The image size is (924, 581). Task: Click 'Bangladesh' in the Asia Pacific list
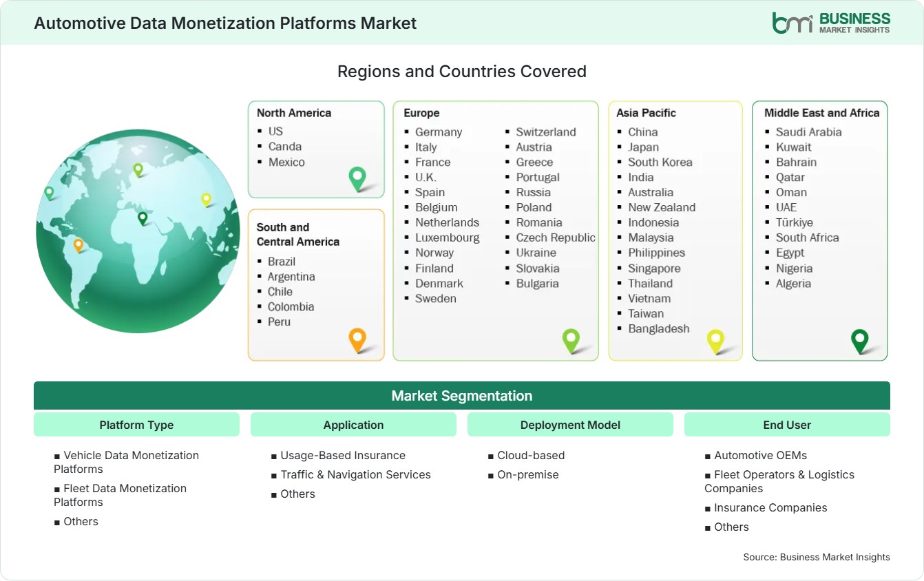659,329
